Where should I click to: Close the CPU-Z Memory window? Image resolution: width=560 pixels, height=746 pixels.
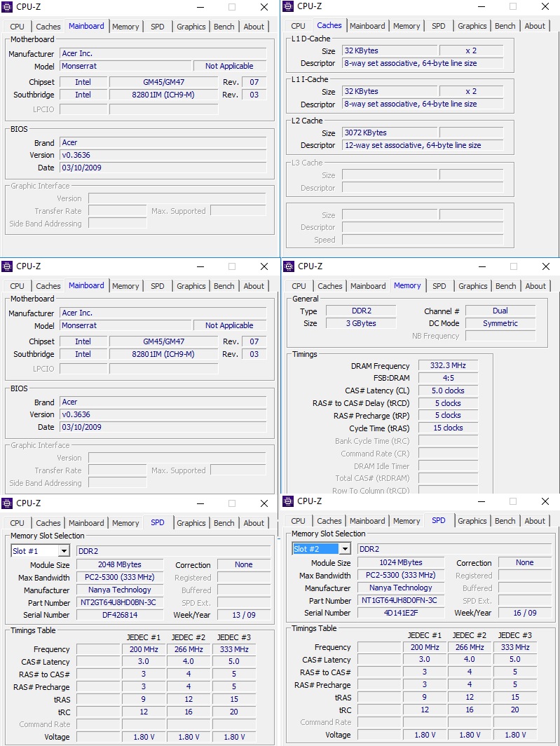(x=546, y=266)
